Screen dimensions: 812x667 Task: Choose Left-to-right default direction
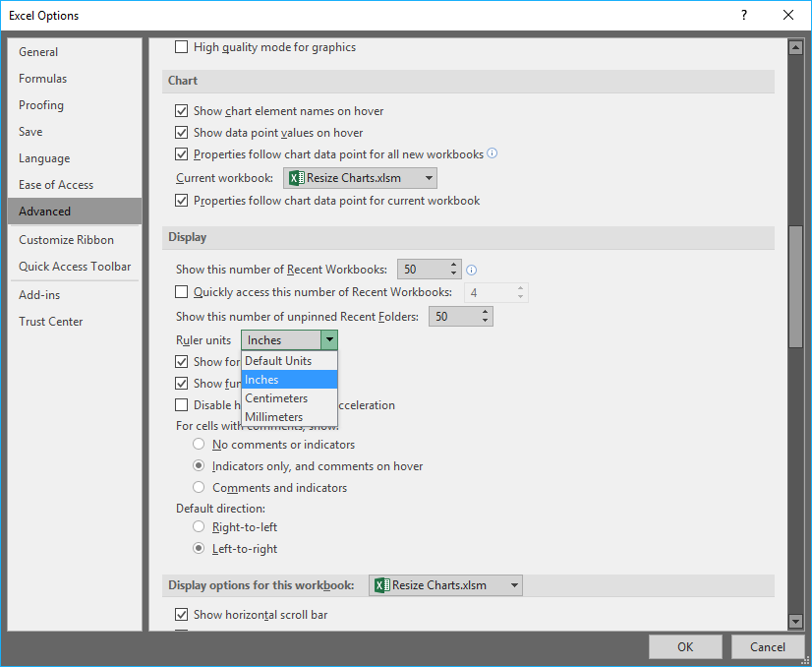(199, 549)
